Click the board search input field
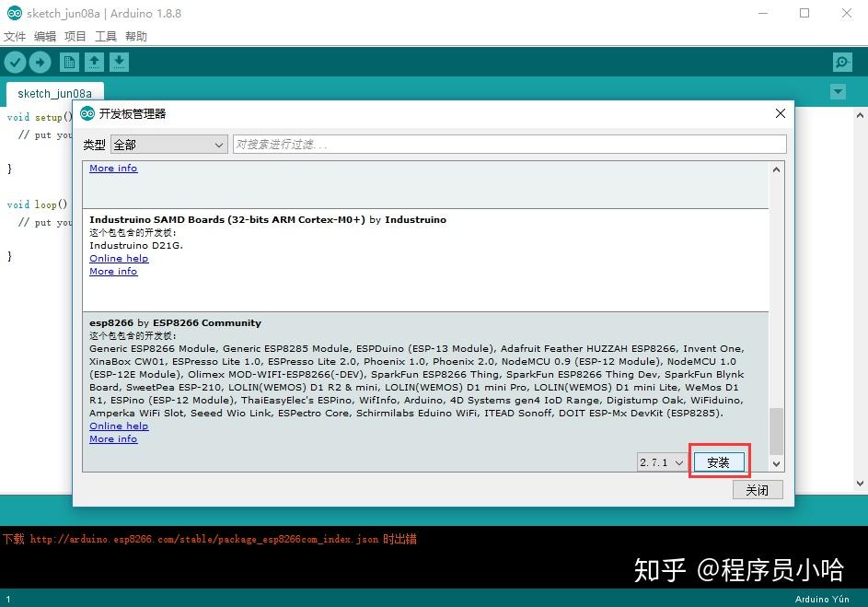The image size is (868, 607). tap(506, 145)
